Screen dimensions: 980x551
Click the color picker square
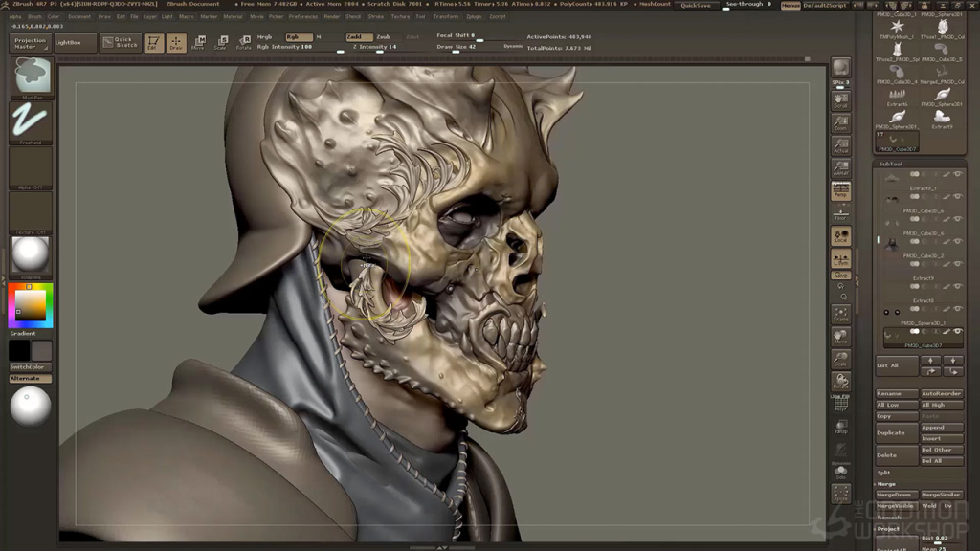[x=31, y=306]
